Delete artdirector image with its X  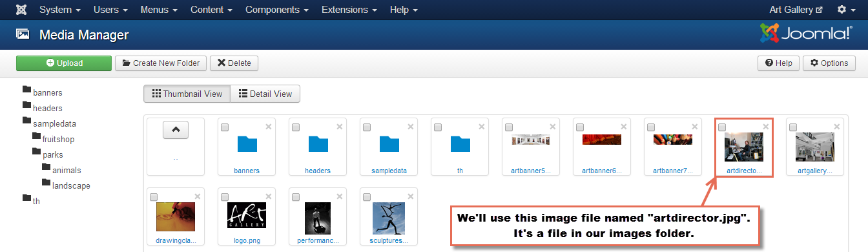pos(766,127)
